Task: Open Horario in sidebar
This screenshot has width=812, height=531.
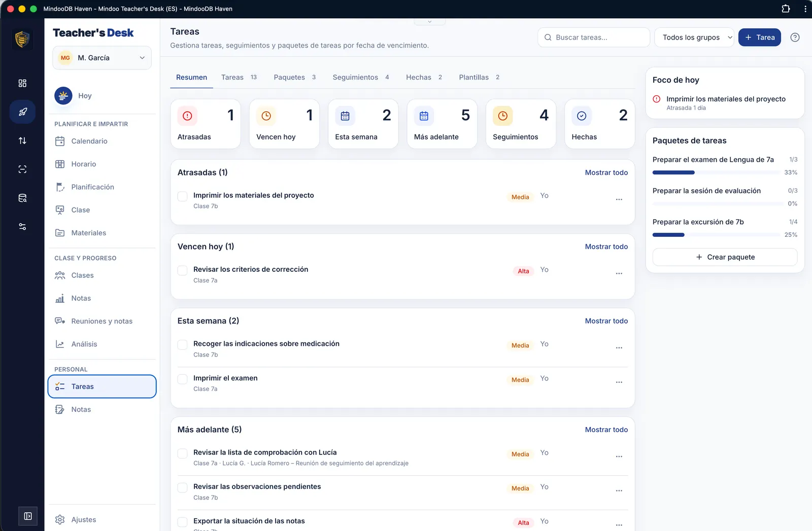Action: [102, 164]
